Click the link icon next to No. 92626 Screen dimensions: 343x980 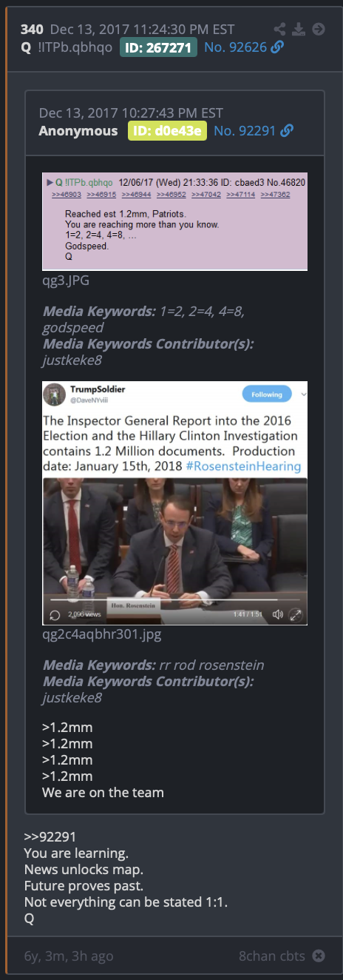coord(277,47)
